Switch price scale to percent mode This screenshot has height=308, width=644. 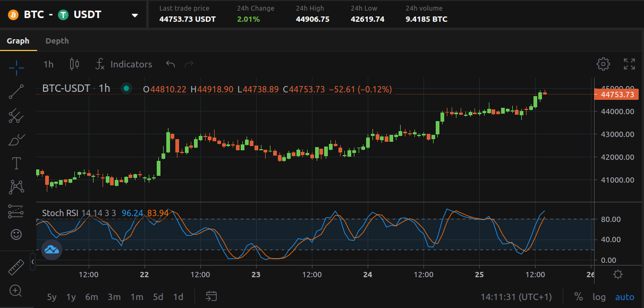coord(579,297)
